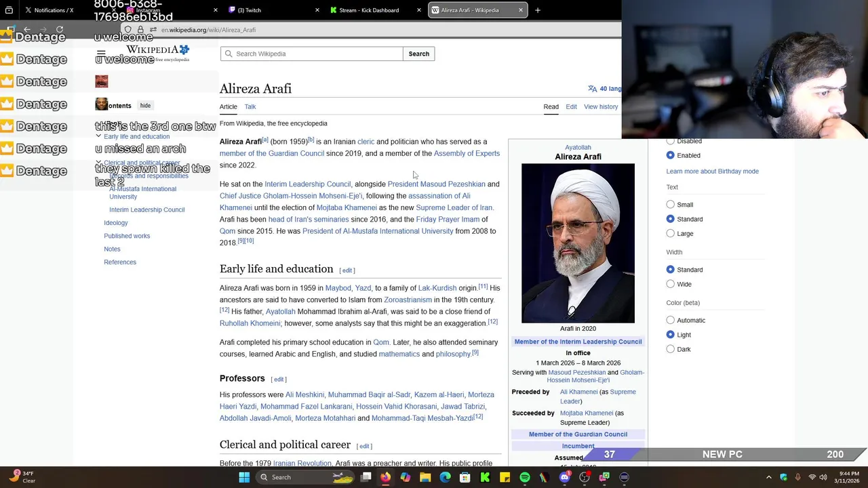Open Spotify from the taskbar
This screenshot has height=488, width=868.
[x=525, y=477]
